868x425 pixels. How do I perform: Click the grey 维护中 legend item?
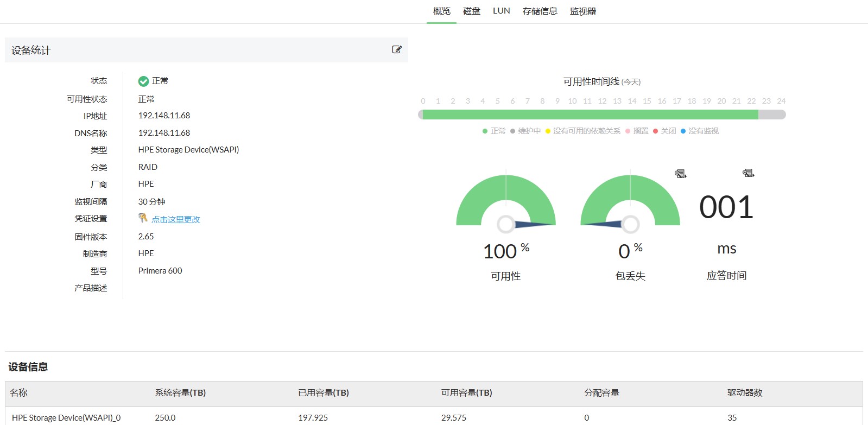(525, 131)
